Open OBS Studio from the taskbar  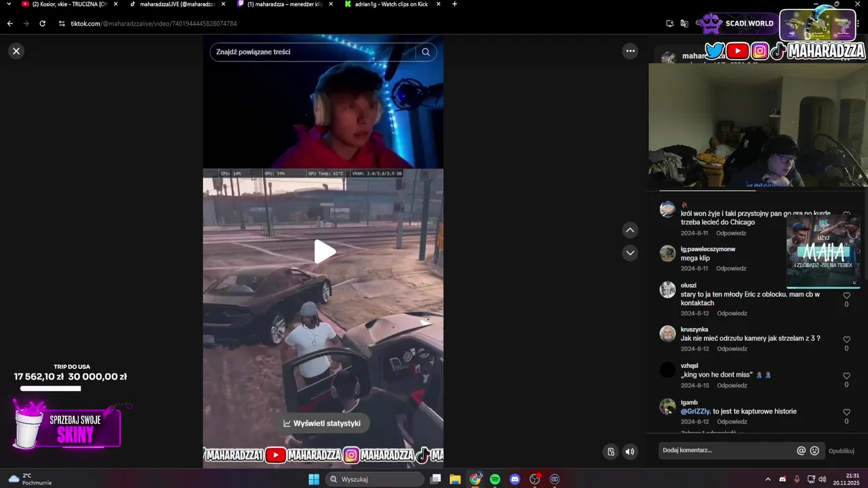click(x=535, y=479)
